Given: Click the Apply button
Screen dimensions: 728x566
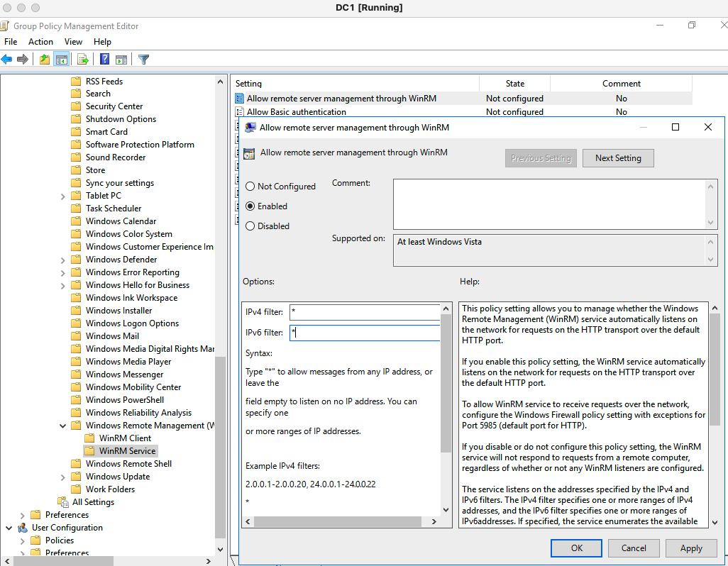Looking at the screenshot, I should (x=690, y=548).
